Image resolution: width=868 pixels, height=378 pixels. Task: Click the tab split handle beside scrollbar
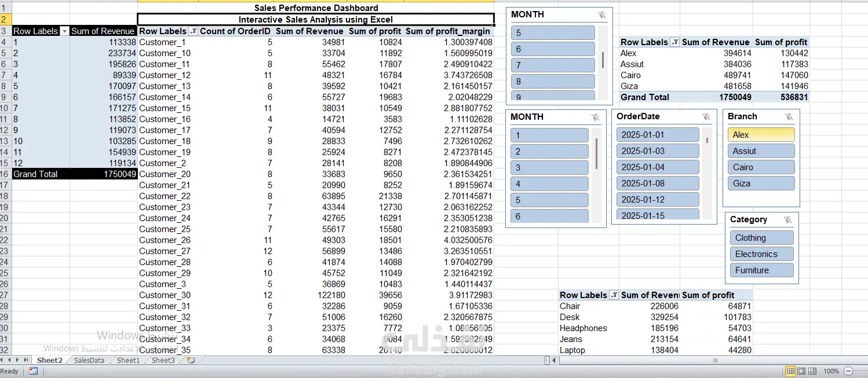(547, 360)
